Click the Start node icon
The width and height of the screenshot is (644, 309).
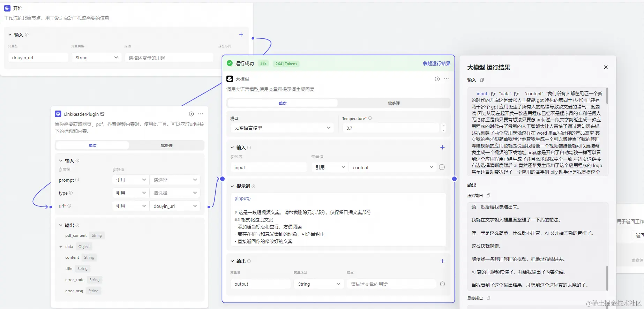(7, 8)
